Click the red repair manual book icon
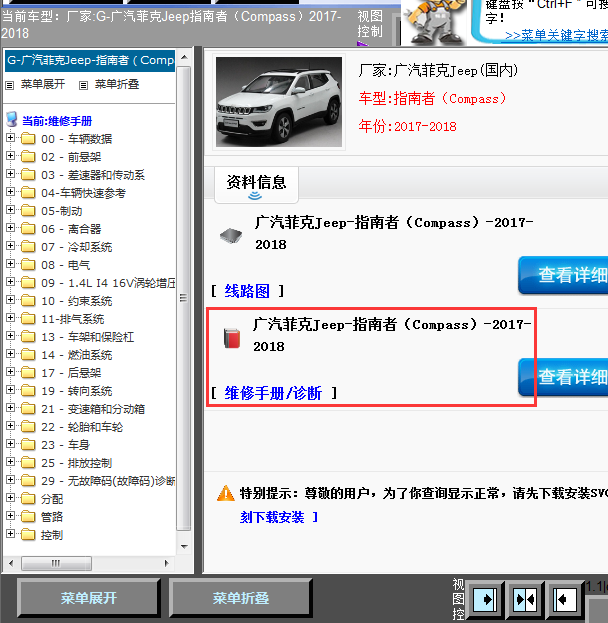 [232, 337]
